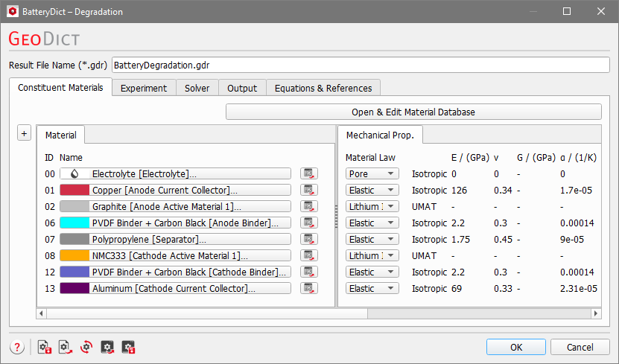Image resolution: width=619 pixels, height=364 pixels.
Task: Confirm with the OK button
Action: 516,347
